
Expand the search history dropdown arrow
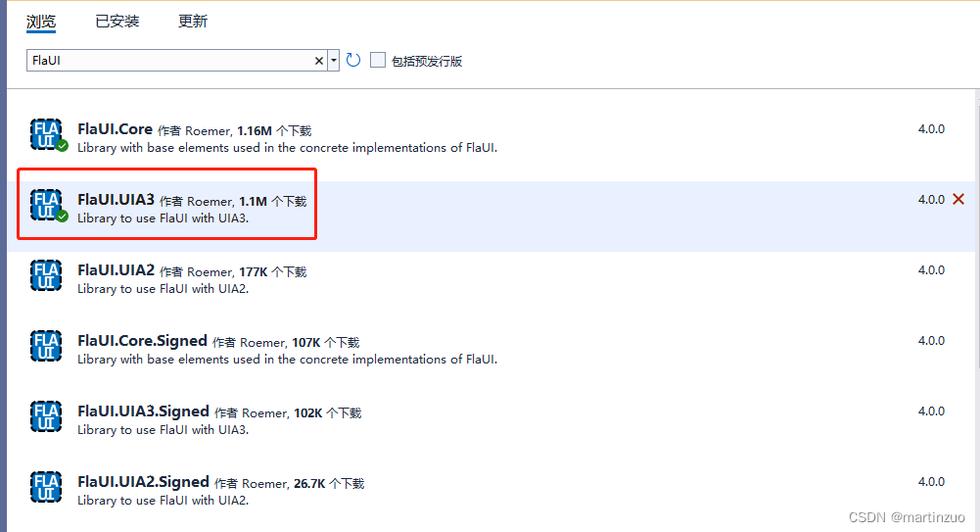tap(334, 61)
